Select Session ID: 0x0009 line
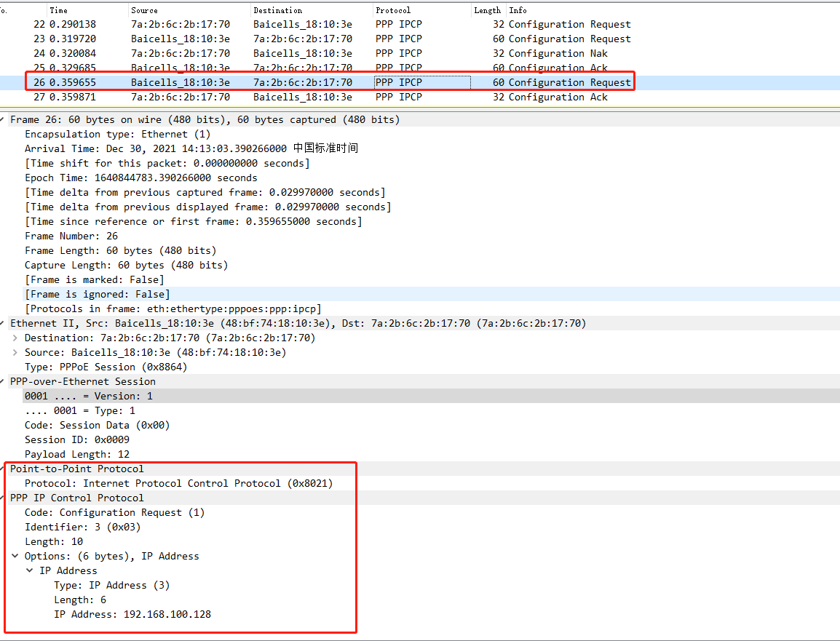840x641 pixels. (x=77, y=439)
